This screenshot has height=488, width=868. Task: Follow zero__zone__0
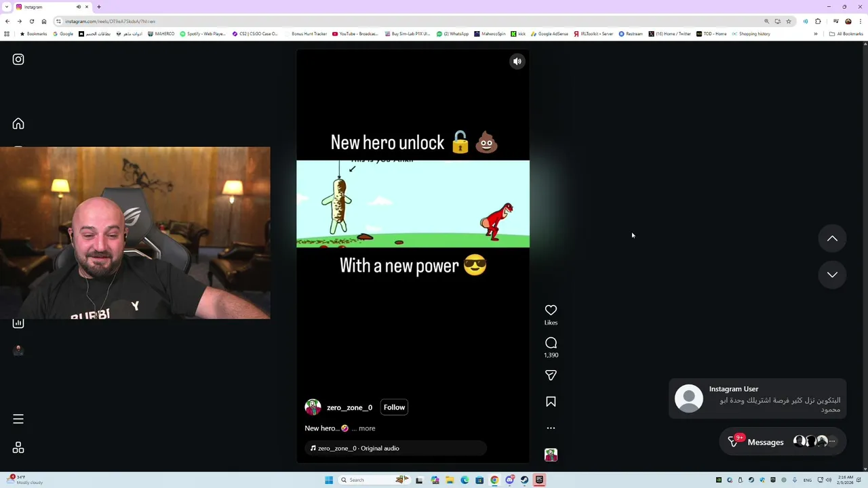pos(394,407)
